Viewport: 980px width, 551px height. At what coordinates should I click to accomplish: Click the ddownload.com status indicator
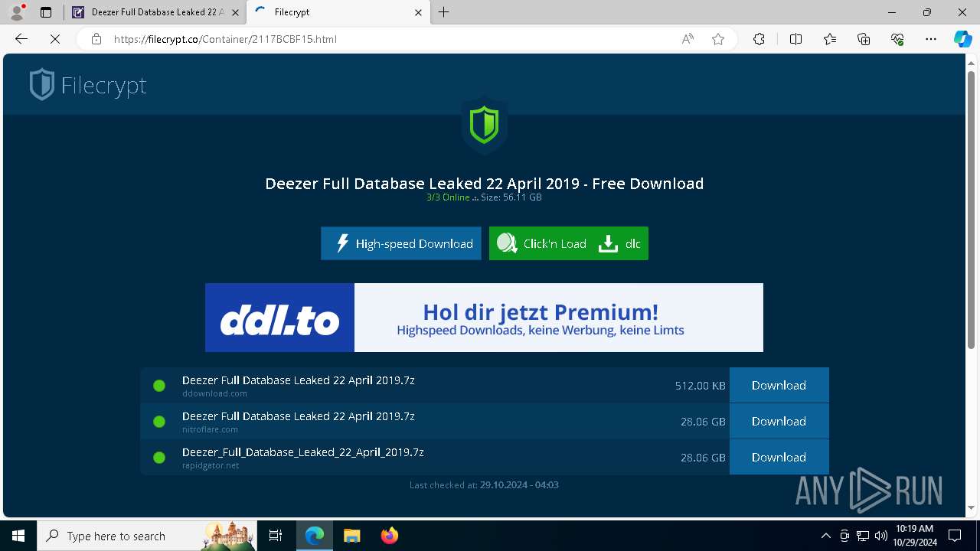click(159, 386)
